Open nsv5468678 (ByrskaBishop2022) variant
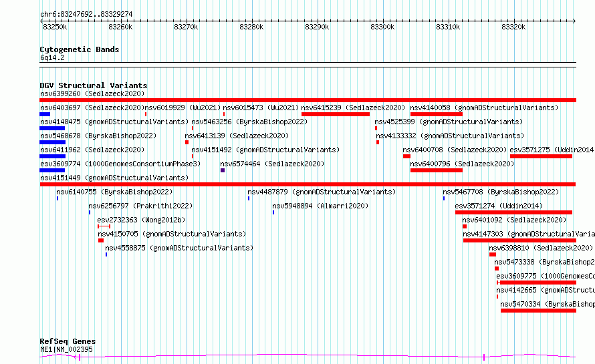 pos(98,136)
